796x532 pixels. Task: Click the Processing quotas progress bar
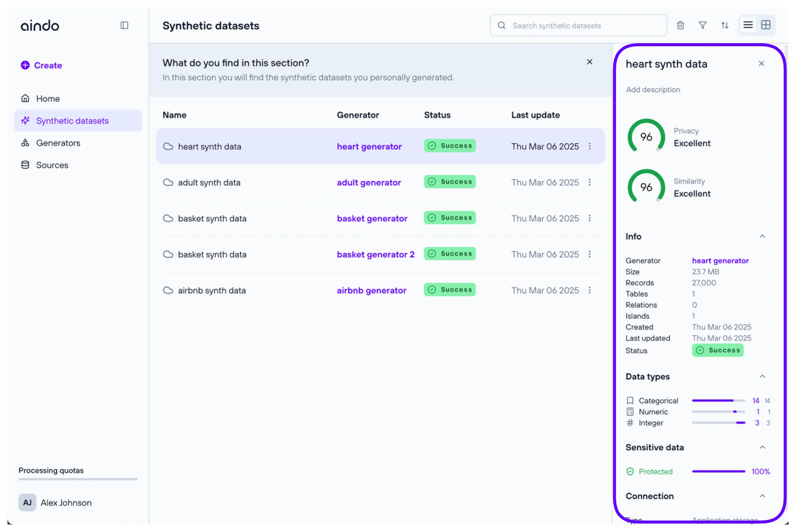coord(78,479)
